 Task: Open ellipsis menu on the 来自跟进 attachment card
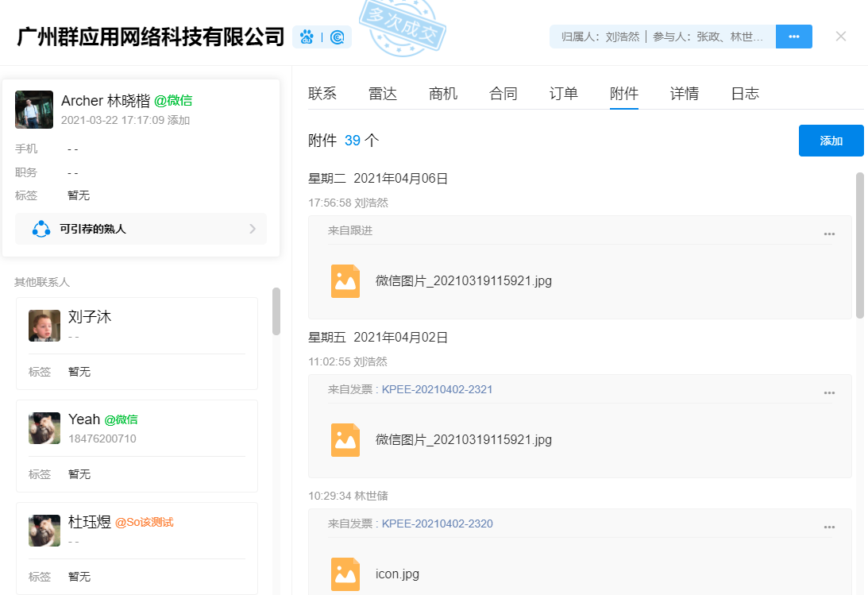pos(829,234)
